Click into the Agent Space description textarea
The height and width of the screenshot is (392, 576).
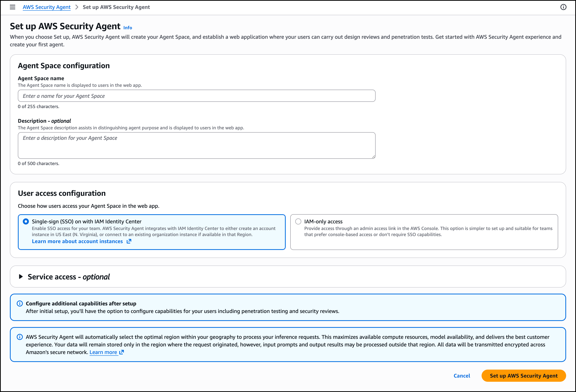point(196,145)
